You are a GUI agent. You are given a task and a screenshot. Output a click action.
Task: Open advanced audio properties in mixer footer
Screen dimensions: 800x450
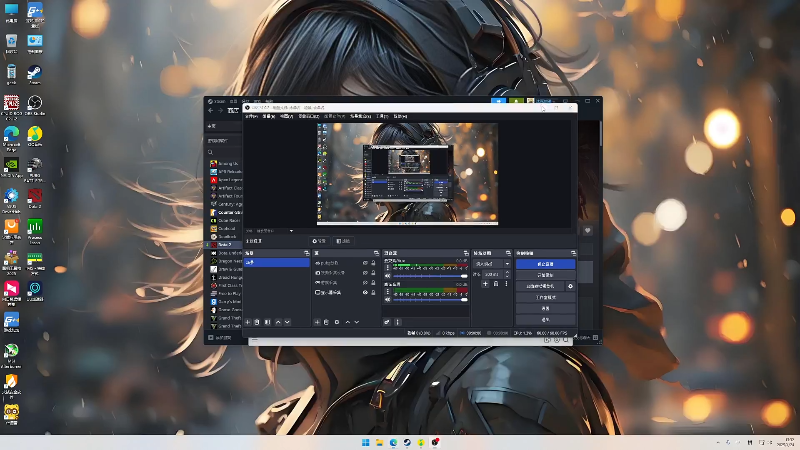[387, 322]
